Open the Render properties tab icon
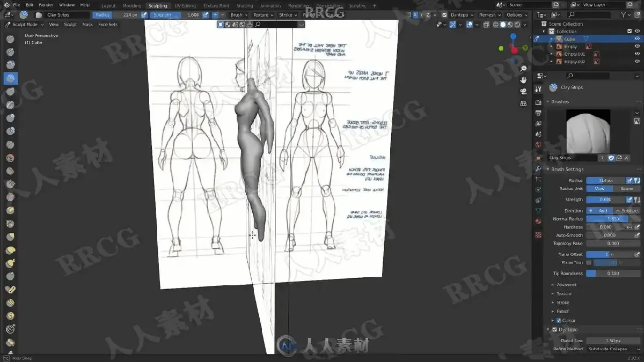 pos(538,102)
